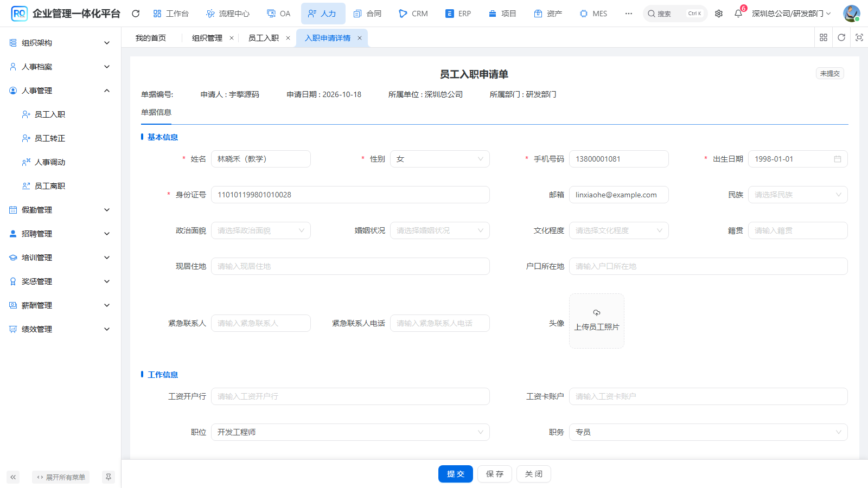
Task: Close the 员工入职 tab
Action: [288, 38]
